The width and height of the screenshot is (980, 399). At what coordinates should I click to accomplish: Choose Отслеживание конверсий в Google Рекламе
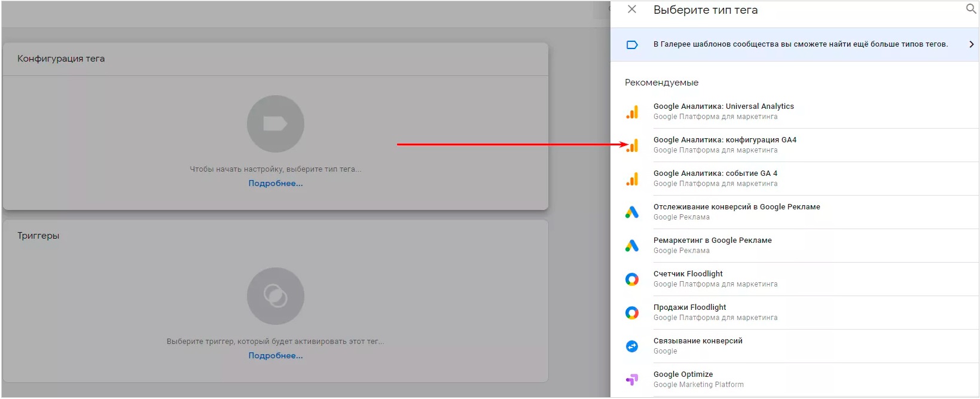795,212
